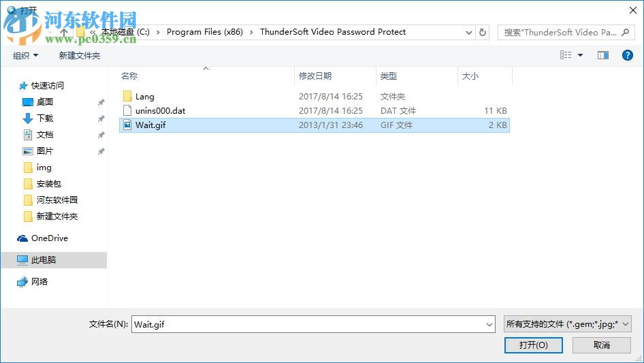Open 图片 in the navigation pane

coord(45,151)
